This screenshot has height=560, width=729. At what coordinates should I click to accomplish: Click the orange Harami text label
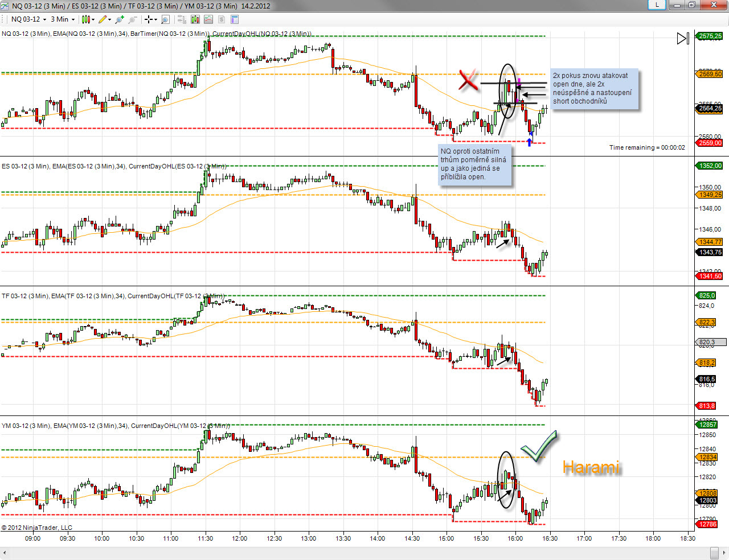pyautogui.click(x=591, y=468)
